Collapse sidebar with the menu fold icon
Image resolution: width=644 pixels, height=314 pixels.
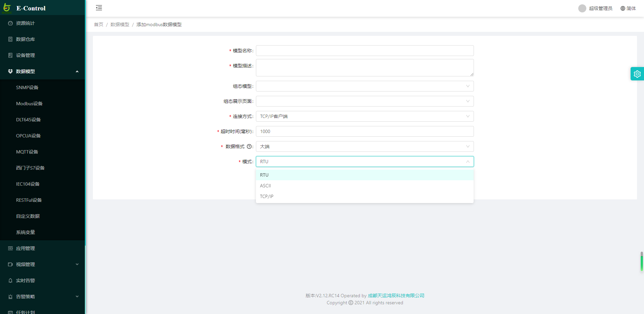[99, 8]
